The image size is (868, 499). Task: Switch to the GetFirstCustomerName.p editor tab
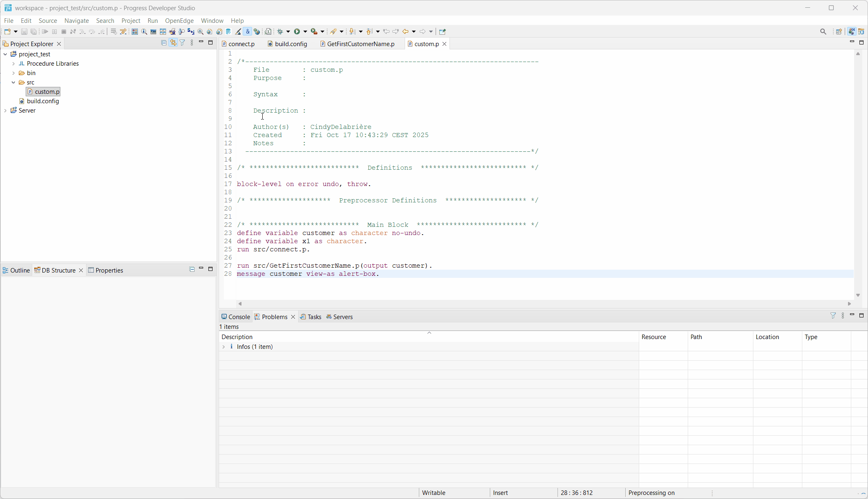click(361, 44)
